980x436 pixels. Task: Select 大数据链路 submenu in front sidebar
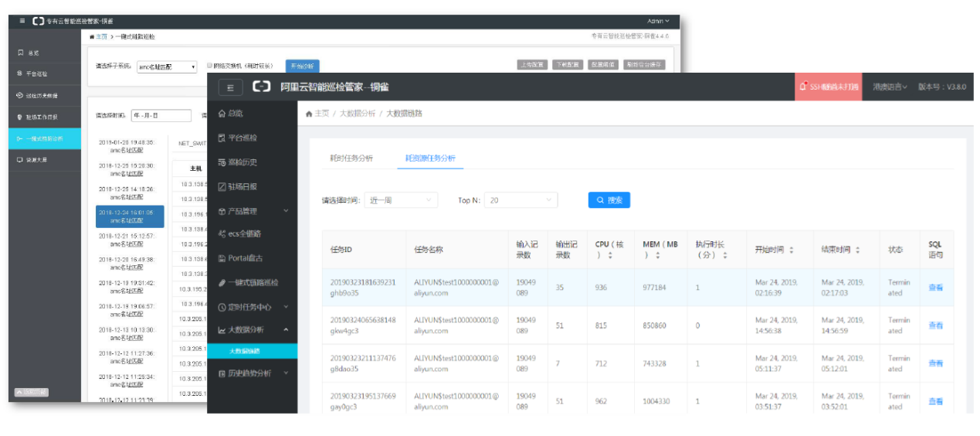tap(253, 351)
